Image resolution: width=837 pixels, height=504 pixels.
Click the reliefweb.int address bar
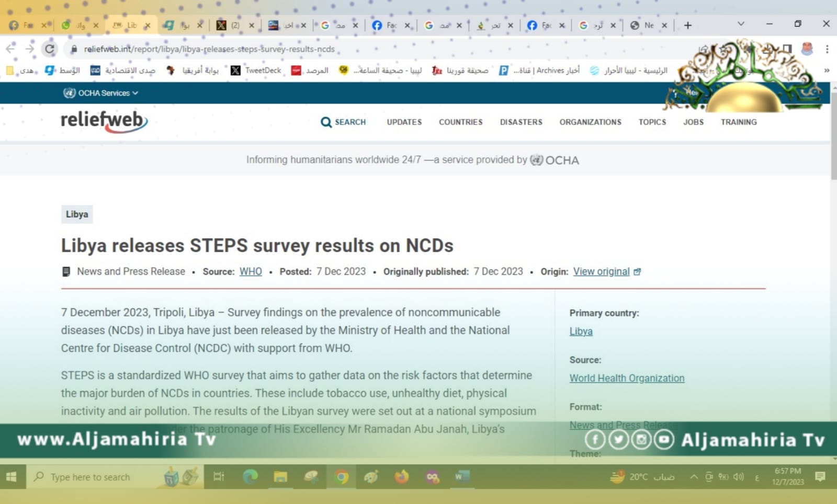tap(209, 49)
